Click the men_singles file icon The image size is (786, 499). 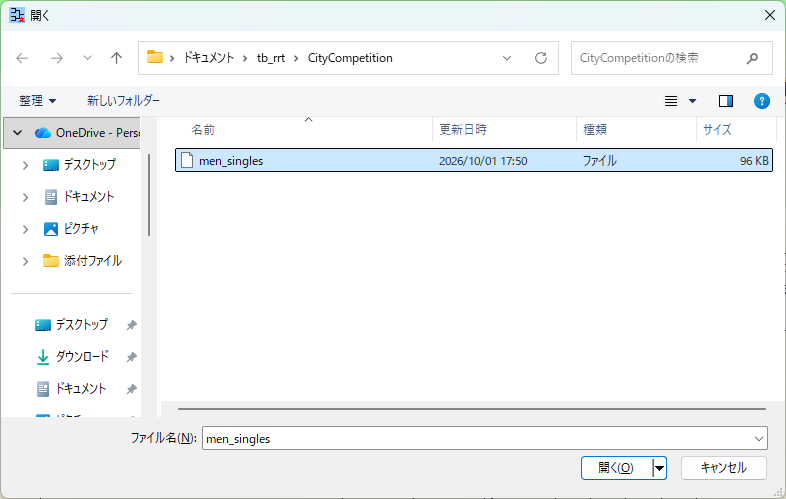point(187,160)
